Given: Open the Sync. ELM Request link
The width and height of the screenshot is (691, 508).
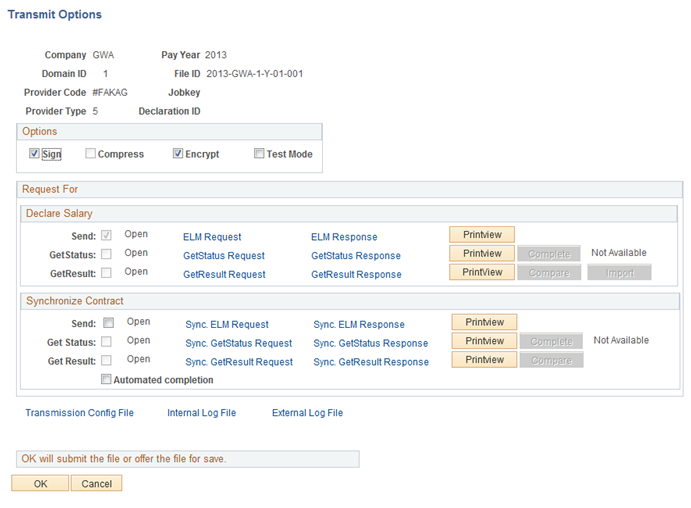Looking at the screenshot, I should tap(227, 325).
